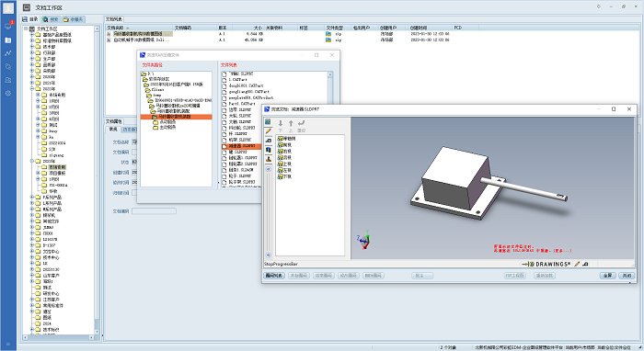Expand the 2020年 folder node

[32, 76]
